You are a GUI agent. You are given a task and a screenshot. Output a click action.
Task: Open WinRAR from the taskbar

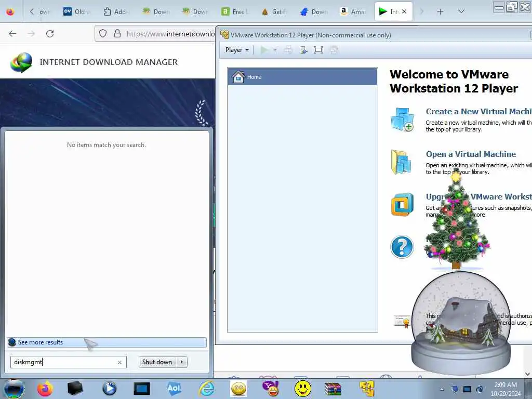click(333, 389)
